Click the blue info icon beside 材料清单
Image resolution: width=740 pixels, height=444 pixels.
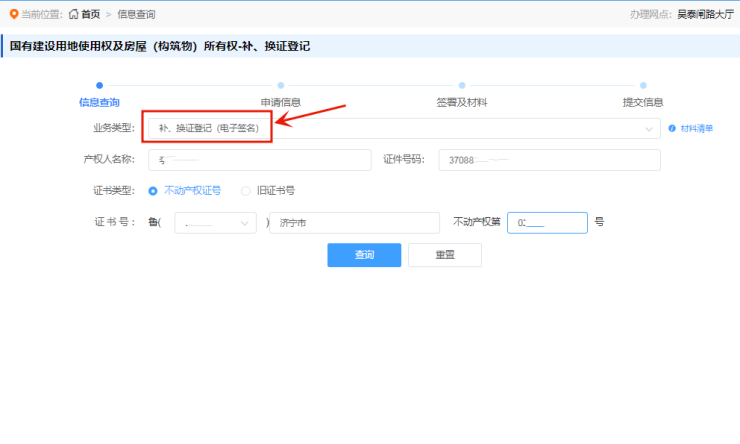672,128
